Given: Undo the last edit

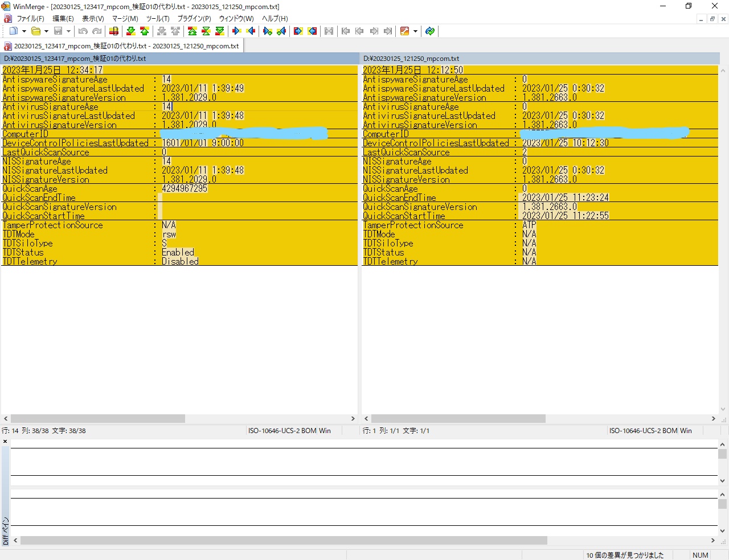Looking at the screenshot, I should pyautogui.click(x=83, y=31).
